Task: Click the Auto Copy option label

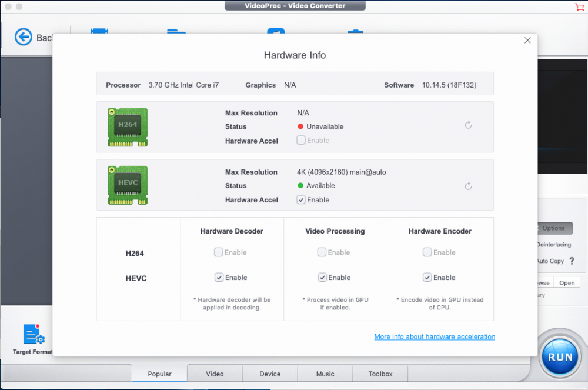Action: pyautogui.click(x=550, y=261)
